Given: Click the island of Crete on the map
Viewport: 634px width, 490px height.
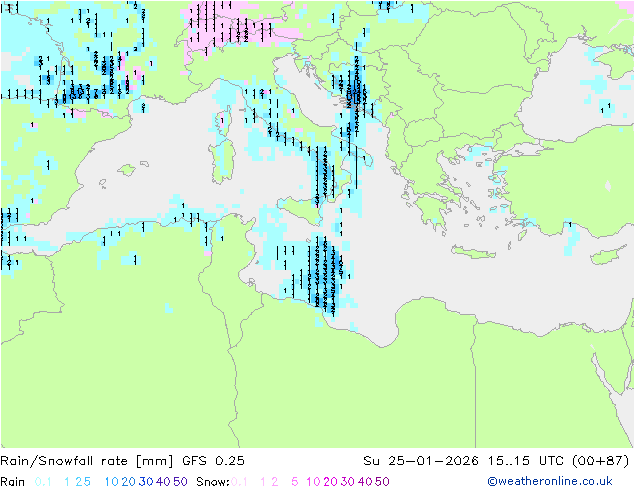Looking at the screenshot, I should pos(473,251).
